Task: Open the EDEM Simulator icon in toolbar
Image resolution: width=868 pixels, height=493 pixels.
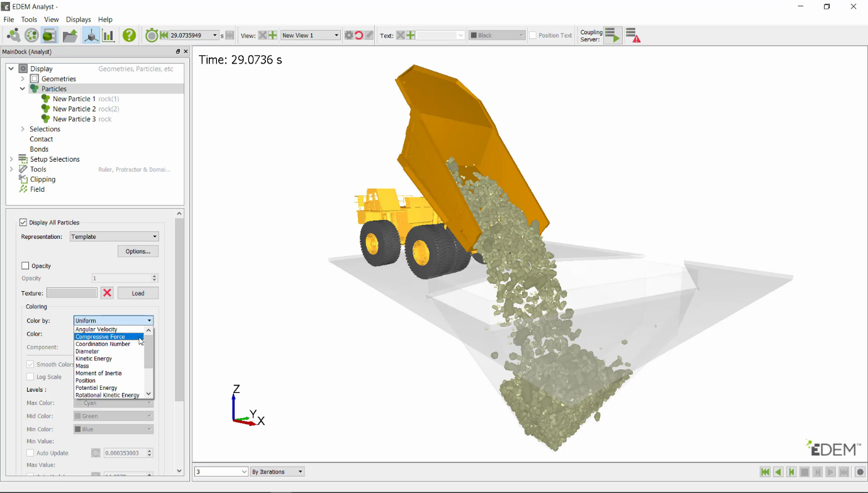Action: (31, 35)
